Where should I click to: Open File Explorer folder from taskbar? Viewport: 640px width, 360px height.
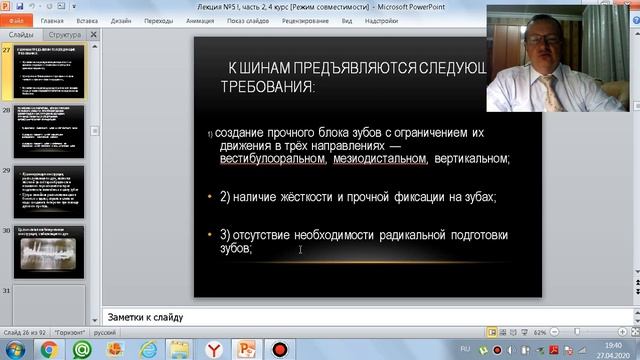click(x=179, y=350)
